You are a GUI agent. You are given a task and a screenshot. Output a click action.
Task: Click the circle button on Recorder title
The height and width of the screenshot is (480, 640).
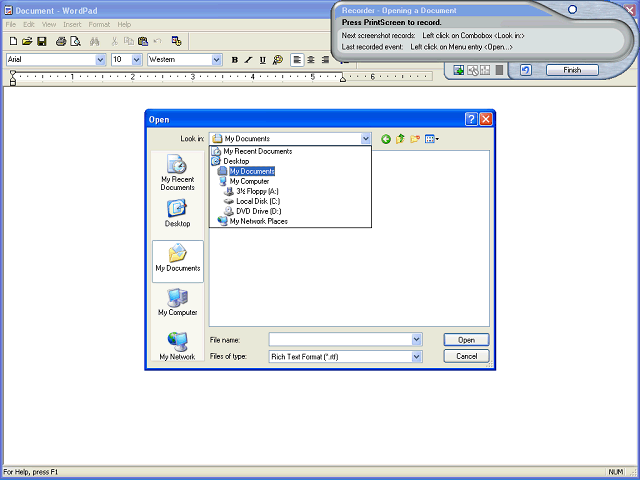573,9
